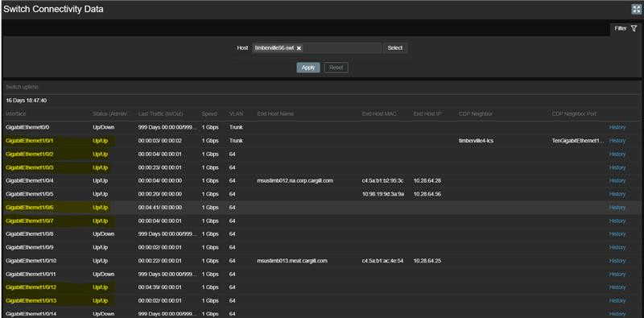Image resolution: width=644 pixels, height=318 pixels.
Task: Sort by VLAN column header
Action: pos(236,114)
